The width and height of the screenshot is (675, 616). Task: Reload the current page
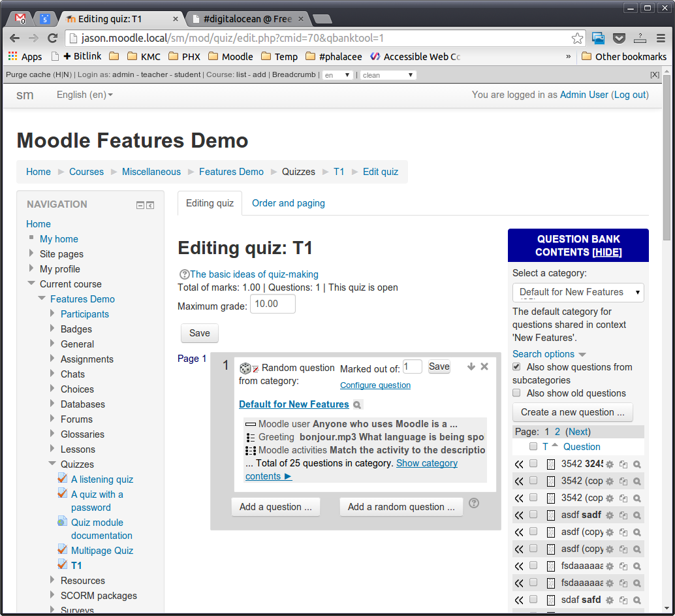pos(52,39)
